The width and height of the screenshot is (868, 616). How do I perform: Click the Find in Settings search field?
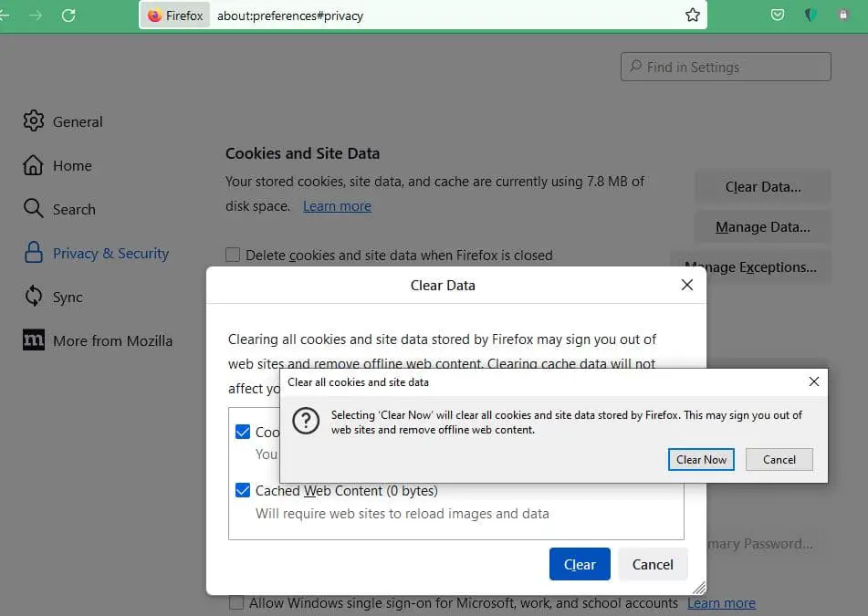point(727,67)
